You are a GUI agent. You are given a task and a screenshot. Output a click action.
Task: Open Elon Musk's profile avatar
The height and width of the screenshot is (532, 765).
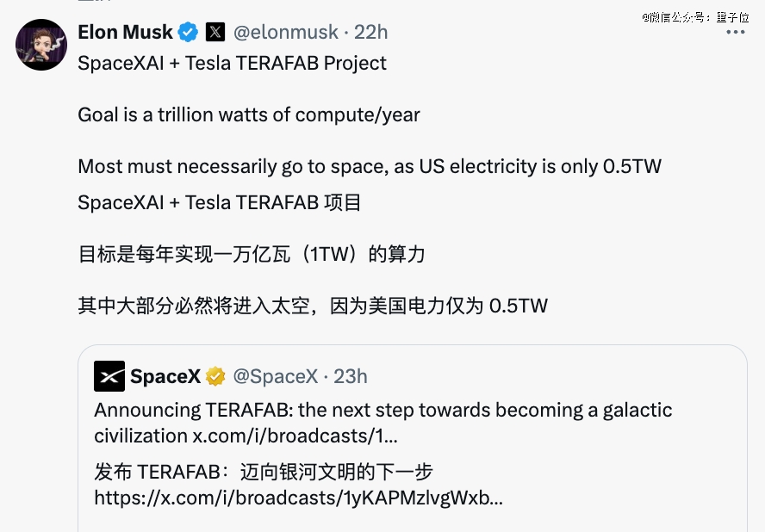(41, 45)
